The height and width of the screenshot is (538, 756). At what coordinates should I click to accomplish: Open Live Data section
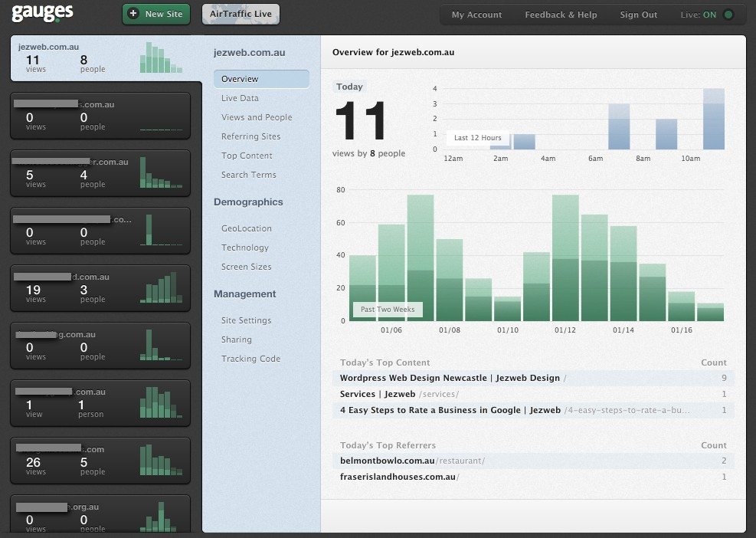240,98
